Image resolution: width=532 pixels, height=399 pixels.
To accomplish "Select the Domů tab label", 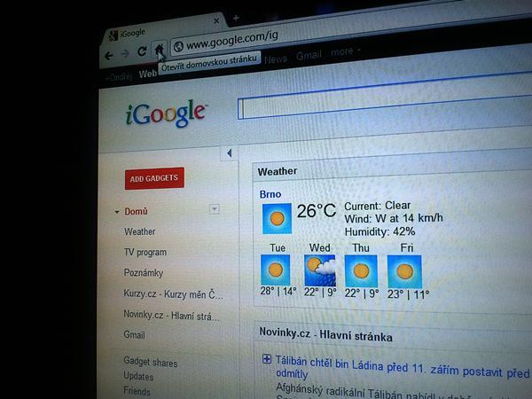I will point(136,211).
